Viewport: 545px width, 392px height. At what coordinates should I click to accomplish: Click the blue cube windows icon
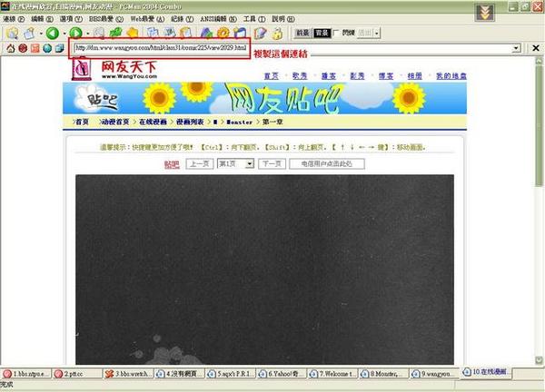click(x=59, y=48)
